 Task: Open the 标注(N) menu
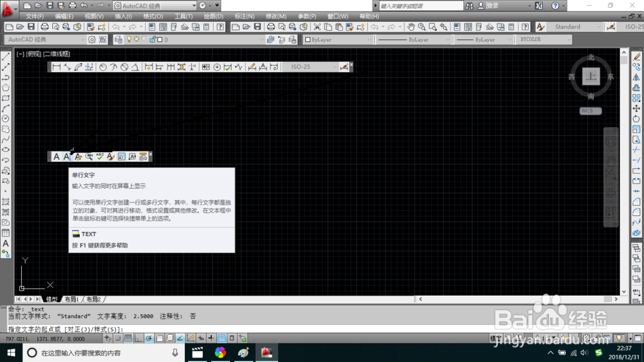click(244, 17)
